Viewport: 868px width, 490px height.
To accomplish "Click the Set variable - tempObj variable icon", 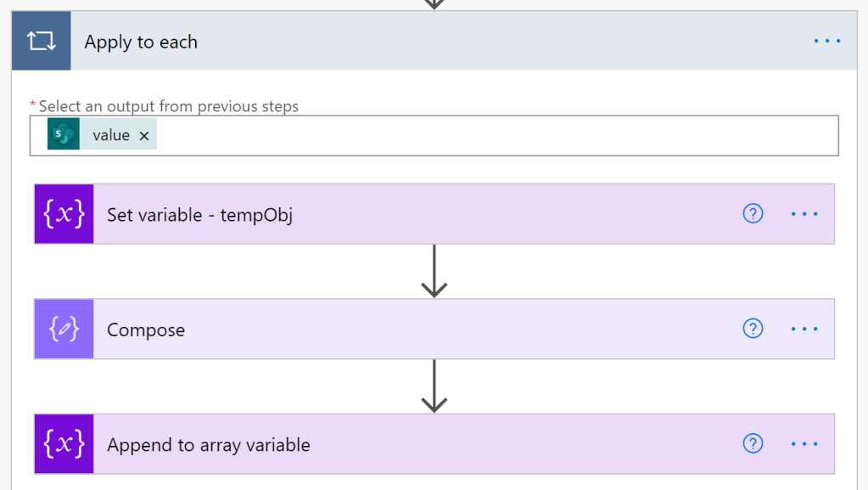I will coord(64,214).
